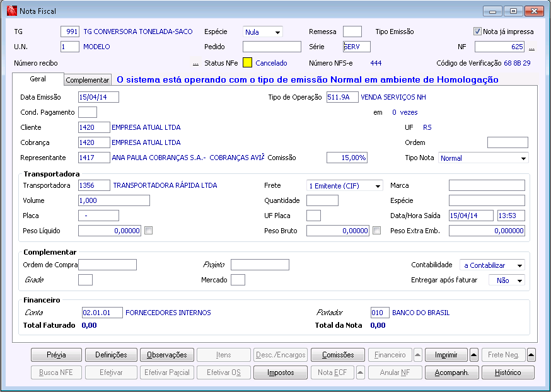Click the Financeiro button
Screen dimensions: 551x392
click(x=390, y=355)
